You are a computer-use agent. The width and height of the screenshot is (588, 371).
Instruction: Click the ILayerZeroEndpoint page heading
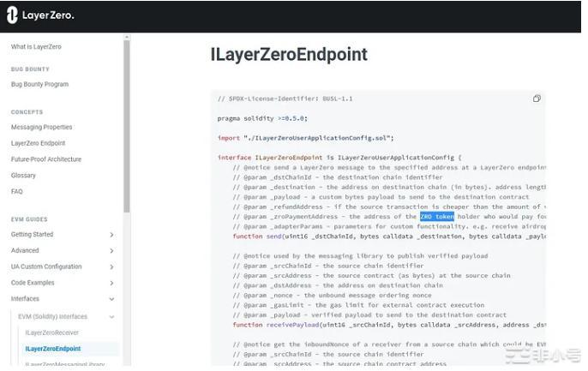pyautogui.click(x=289, y=55)
